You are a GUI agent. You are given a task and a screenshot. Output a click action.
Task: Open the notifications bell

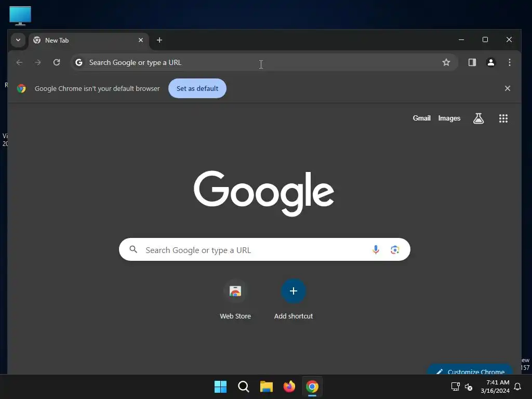pyautogui.click(x=517, y=387)
